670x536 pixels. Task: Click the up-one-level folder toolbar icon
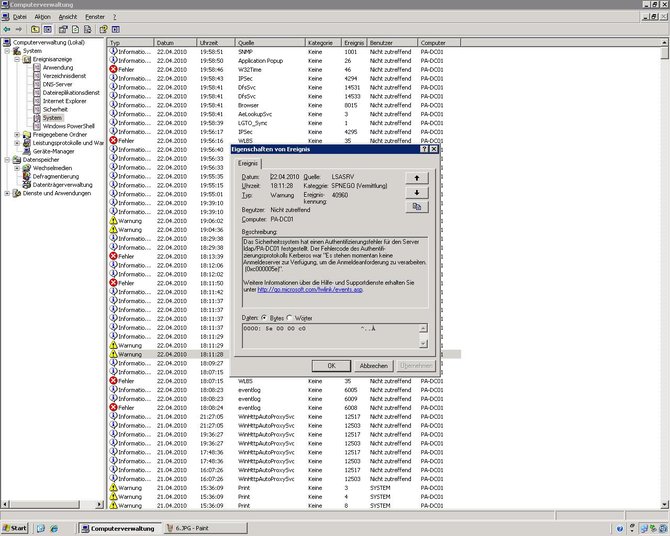pos(35,29)
